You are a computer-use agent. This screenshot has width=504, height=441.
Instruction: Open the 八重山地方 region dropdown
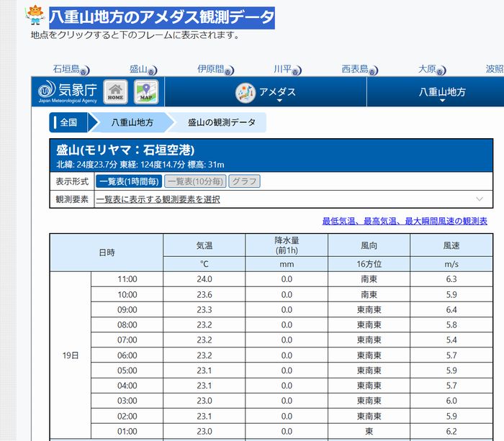442,92
